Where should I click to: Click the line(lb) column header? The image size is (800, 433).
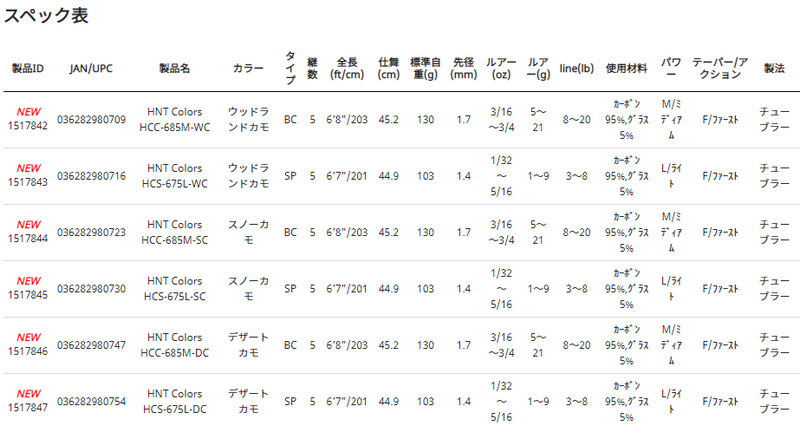point(577,68)
